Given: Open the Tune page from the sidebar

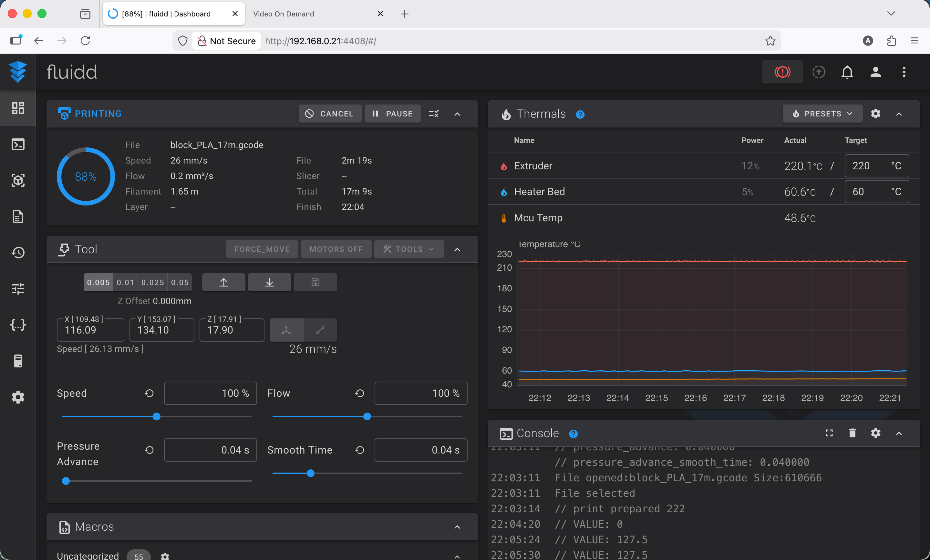Looking at the screenshot, I should [18, 288].
